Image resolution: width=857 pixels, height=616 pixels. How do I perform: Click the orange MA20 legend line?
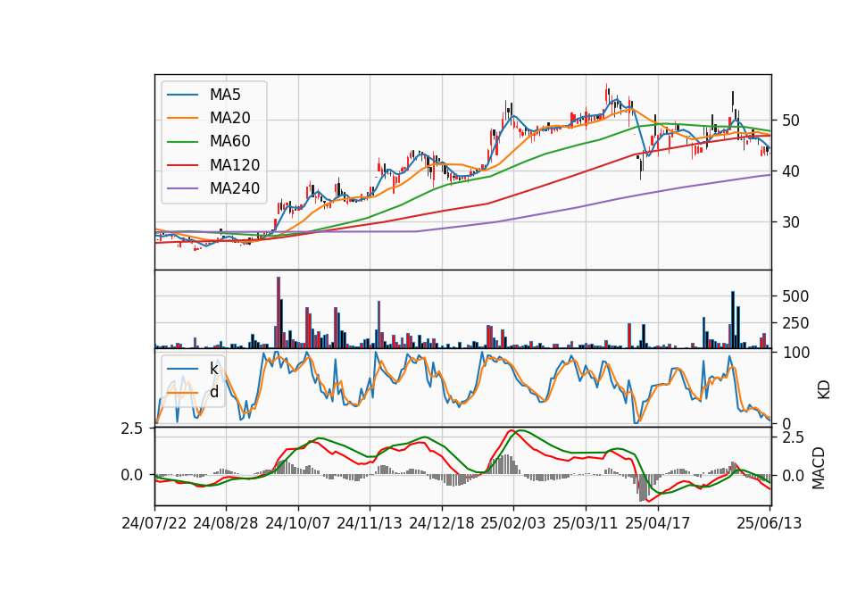[182, 118]
